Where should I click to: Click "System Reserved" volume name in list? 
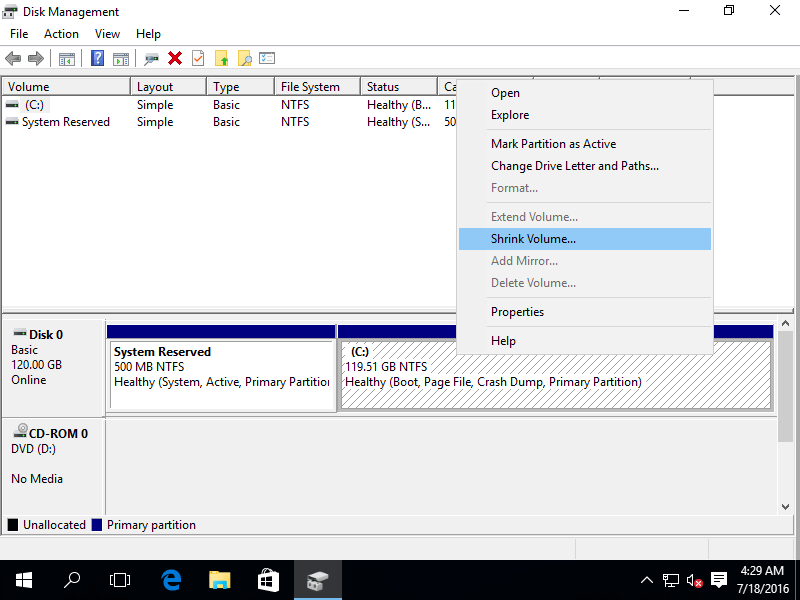coord(66,122)
